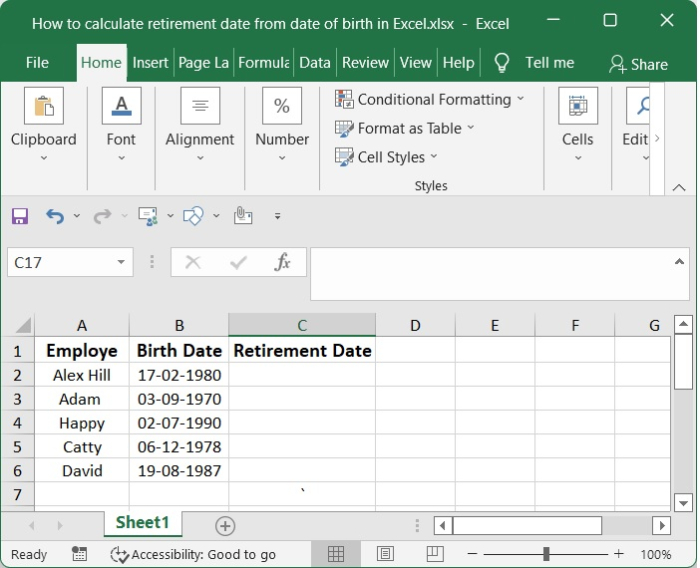Open Customize Quick Access Toolbar dropdown

[x=277, y=216]
